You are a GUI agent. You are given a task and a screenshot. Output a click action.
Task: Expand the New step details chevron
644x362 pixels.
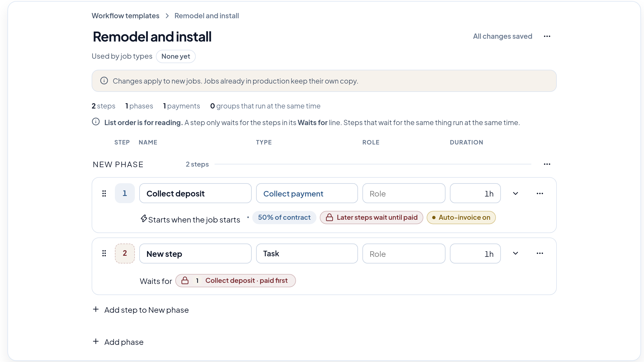(x=515, y=253)
